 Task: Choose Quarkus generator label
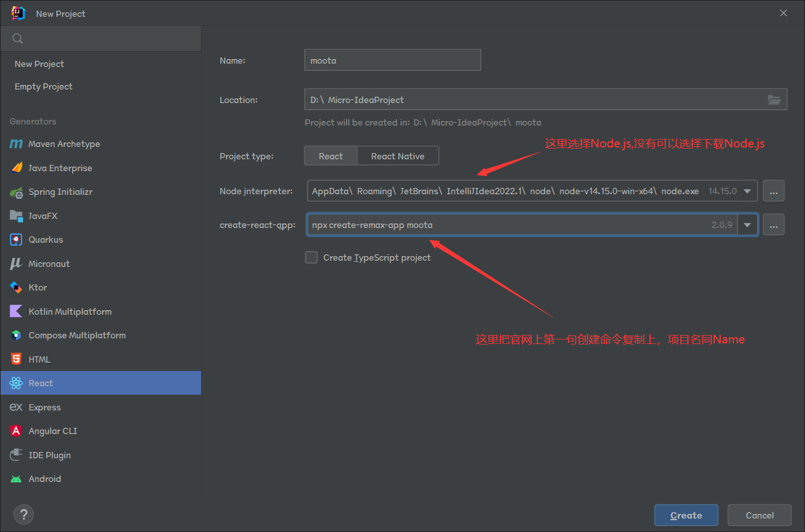[x=46, y=240]
